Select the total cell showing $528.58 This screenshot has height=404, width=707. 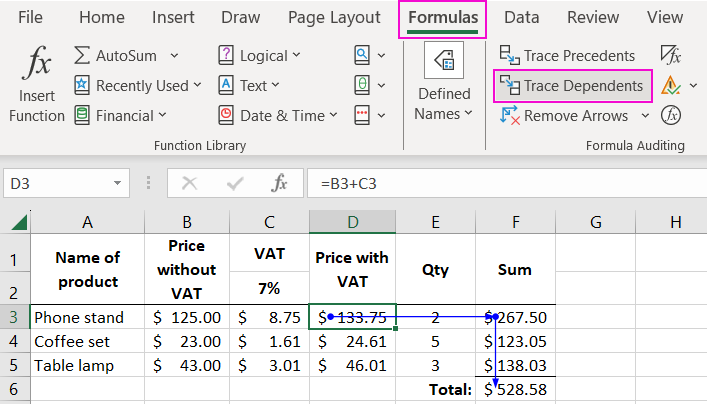515,388
